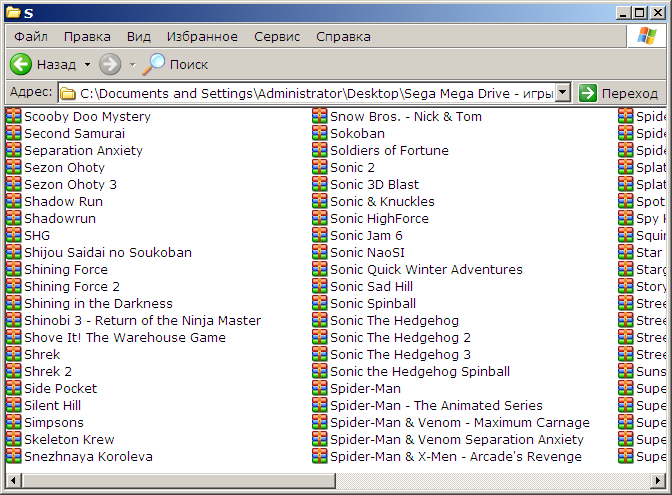Select the archive icon of Simpsons

(14, 422)
